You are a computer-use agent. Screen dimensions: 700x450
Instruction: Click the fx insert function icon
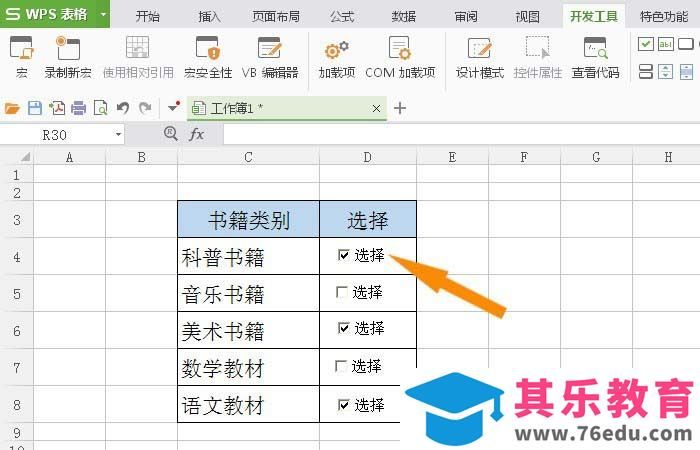pyautogui.click(x=196, y=134)
